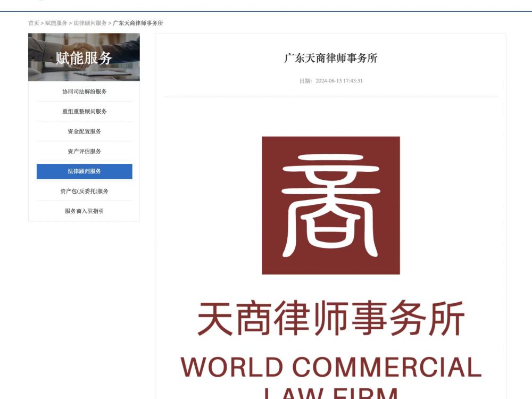The width and height of the screenshot is (532, 399).
Task: Open 服务商入驻指引 sidebar item
Action: pyautogui.click(x=85, y=211)
